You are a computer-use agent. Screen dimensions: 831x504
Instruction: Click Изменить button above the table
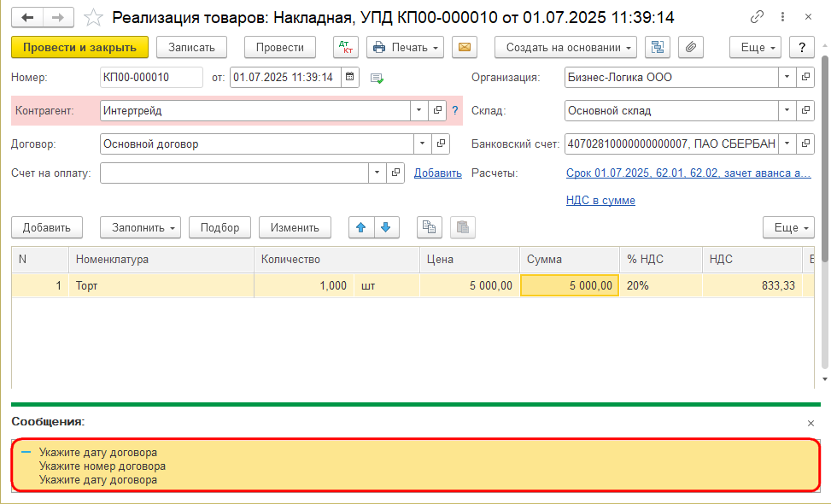pyautogui.click(x=295, y=227)
